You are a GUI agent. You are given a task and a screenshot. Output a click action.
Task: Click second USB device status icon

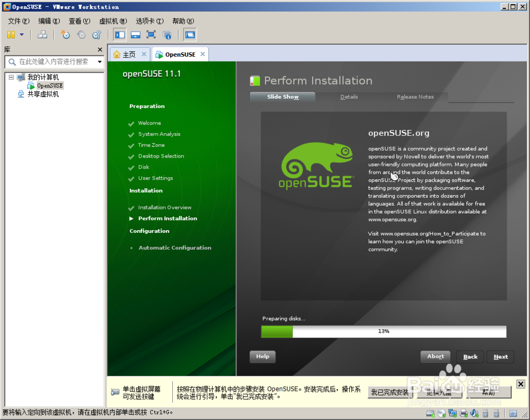(x=497, y=413)
